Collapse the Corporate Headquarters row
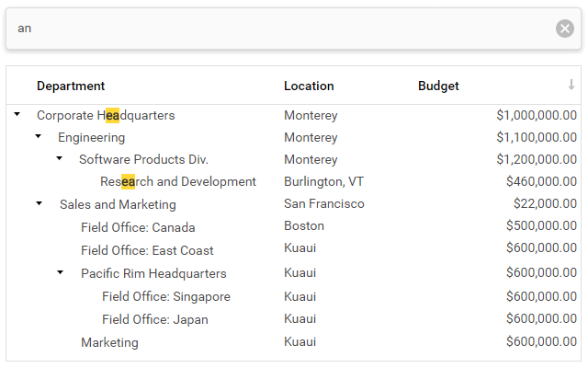This screenshot has width=588, height=368. [x=17, y=115]
